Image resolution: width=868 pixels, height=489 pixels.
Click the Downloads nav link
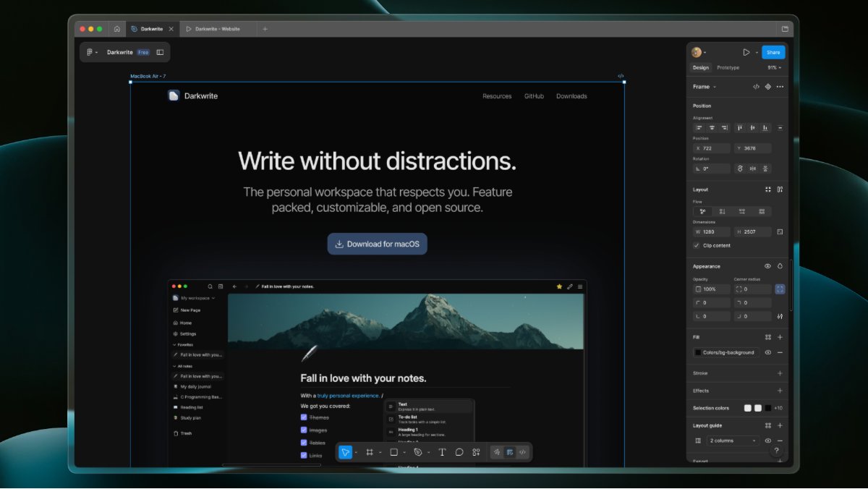click(571, 96)
